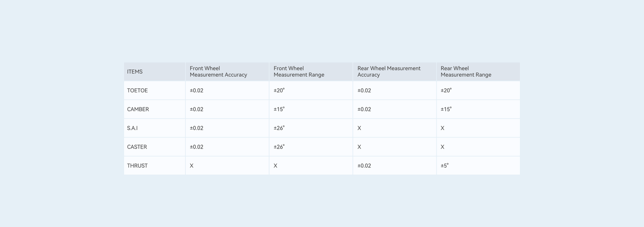This screenshot has height=227, width=644.
Task: Click the CASTER row label
Action: (x=137, y=147)
